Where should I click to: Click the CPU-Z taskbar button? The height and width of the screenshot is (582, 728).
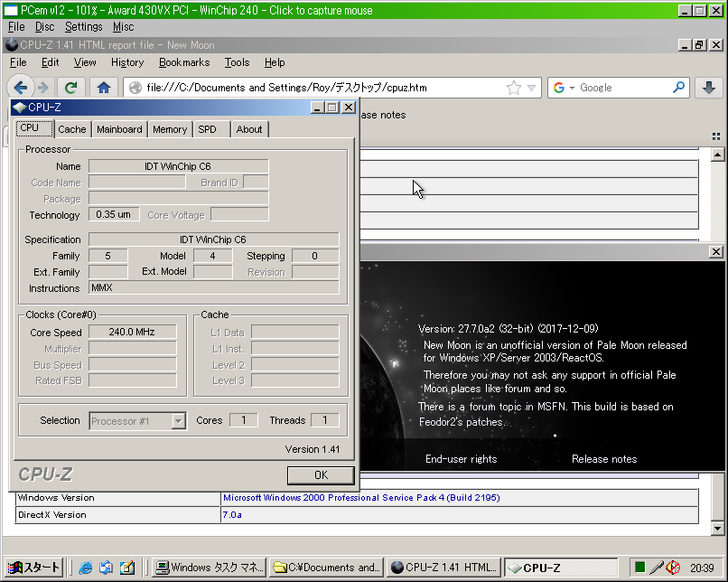(x=560, y=568)
